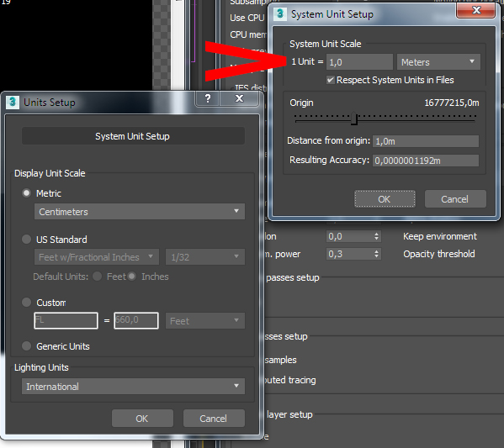The width and height of the screenshot is (504, 448).
Task: Select the Generic Units radio option
Action: (x=26, y=345)
